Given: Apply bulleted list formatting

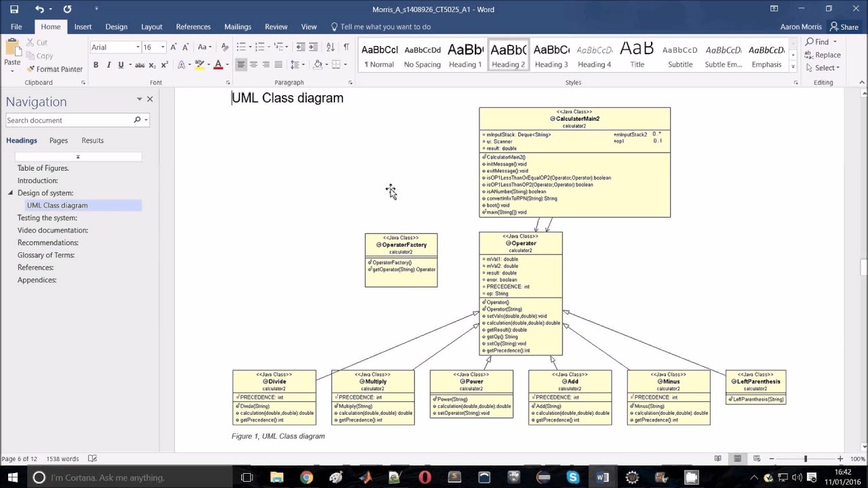Looking at the screenshot, I should coord(241,47).
